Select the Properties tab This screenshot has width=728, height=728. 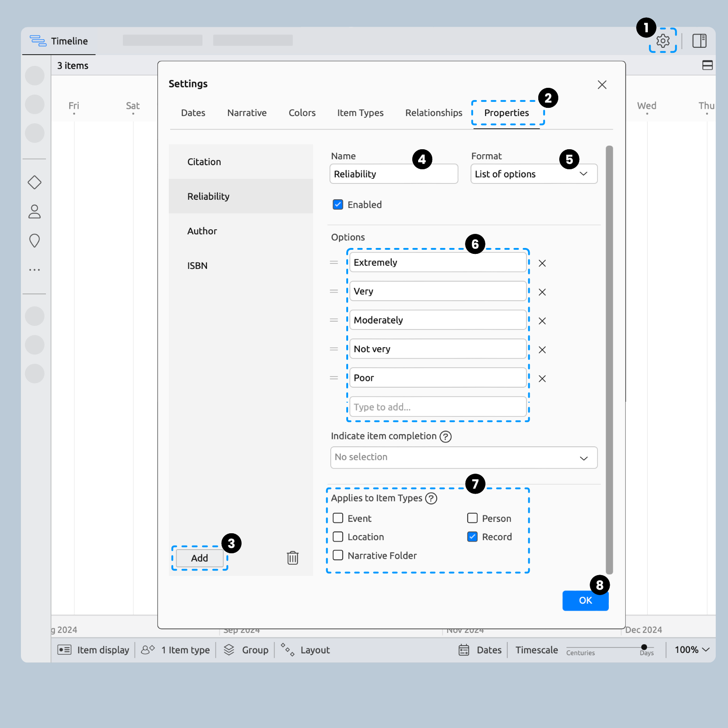click(x=506, y=113)
